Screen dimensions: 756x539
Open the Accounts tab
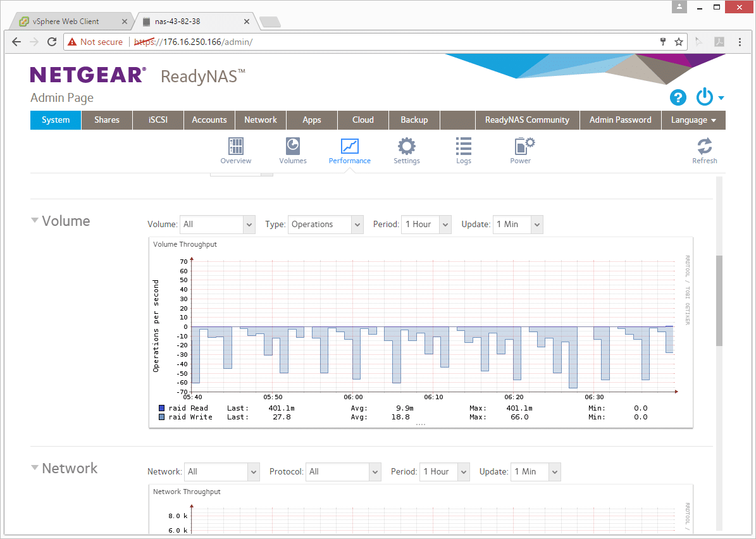(x=209, y=120)
